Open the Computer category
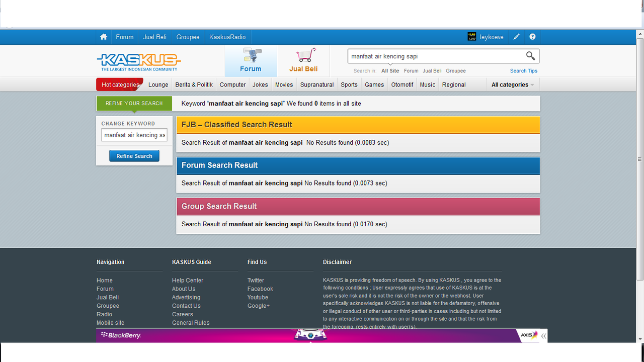The image size is (644, 362). point(232,84)
